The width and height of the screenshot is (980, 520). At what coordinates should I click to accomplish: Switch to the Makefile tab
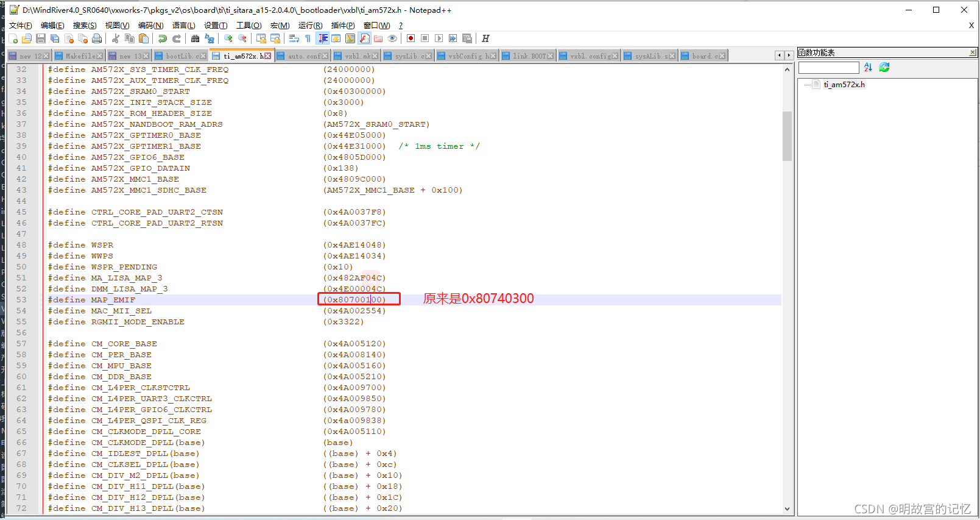click(78, 56)
